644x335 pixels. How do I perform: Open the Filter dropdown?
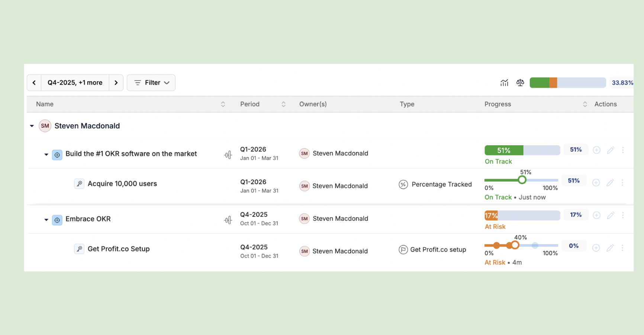click(151, 82)
